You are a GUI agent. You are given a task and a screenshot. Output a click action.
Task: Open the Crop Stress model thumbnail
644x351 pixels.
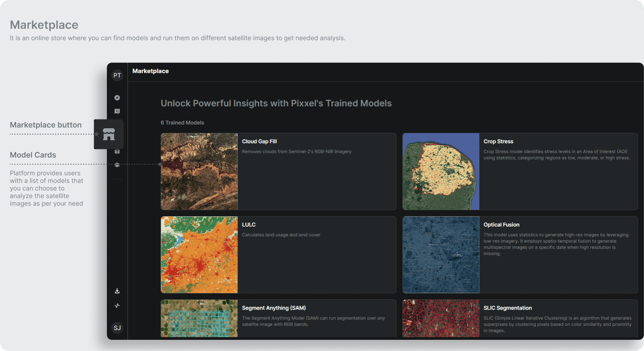pos(441,171)
